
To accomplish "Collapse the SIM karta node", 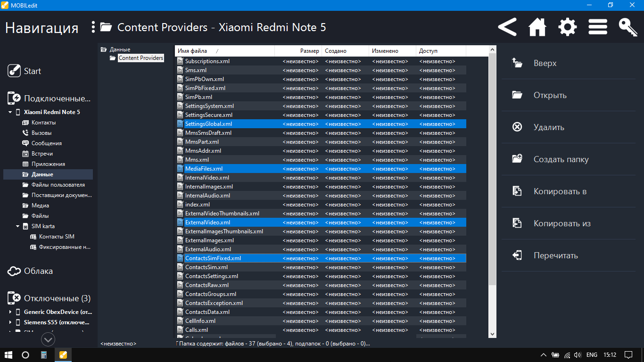I will point(17,226).
